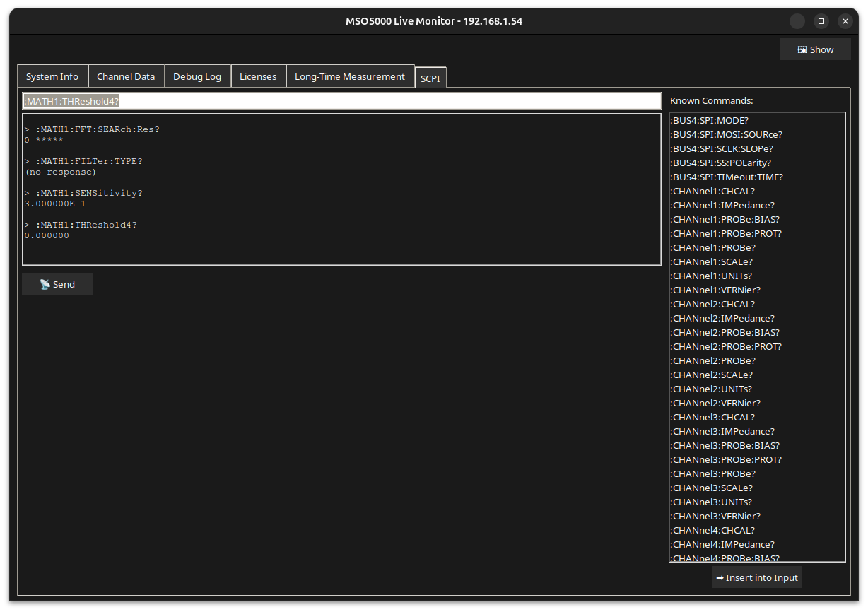Pick :CHANnel3:PROBe:BIAS? from the list

click(x=726, y=445)
